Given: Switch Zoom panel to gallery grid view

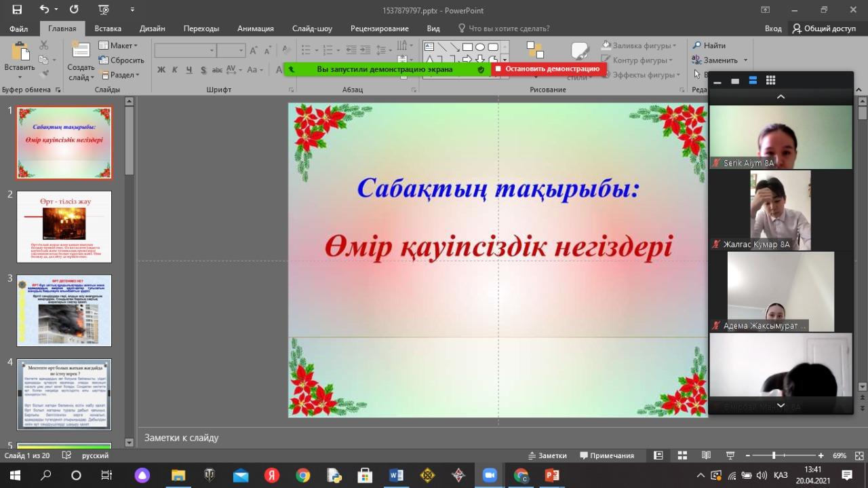Looking at the screenshot, I should pyautogui.click(x=770, y=81).
